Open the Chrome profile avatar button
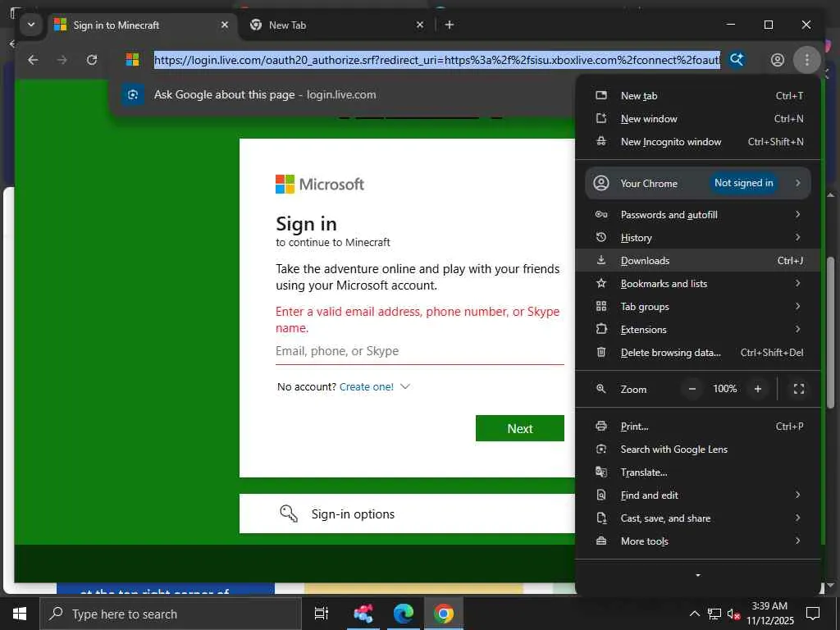 [x=778, y=60]
